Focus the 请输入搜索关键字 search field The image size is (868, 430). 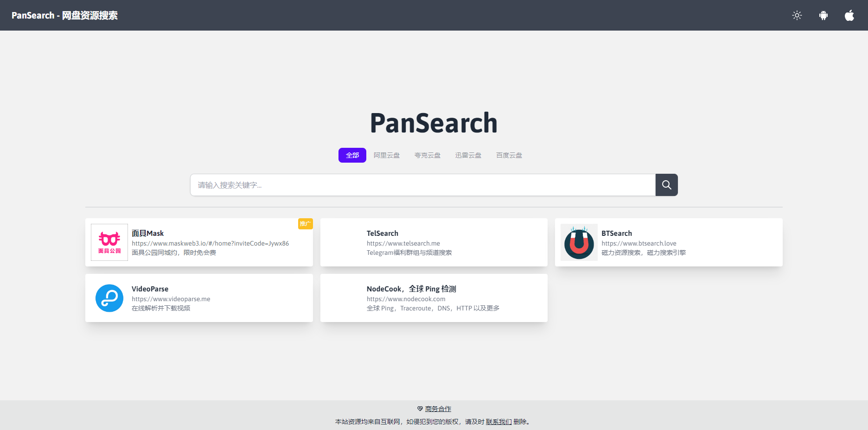click(423, 185)
